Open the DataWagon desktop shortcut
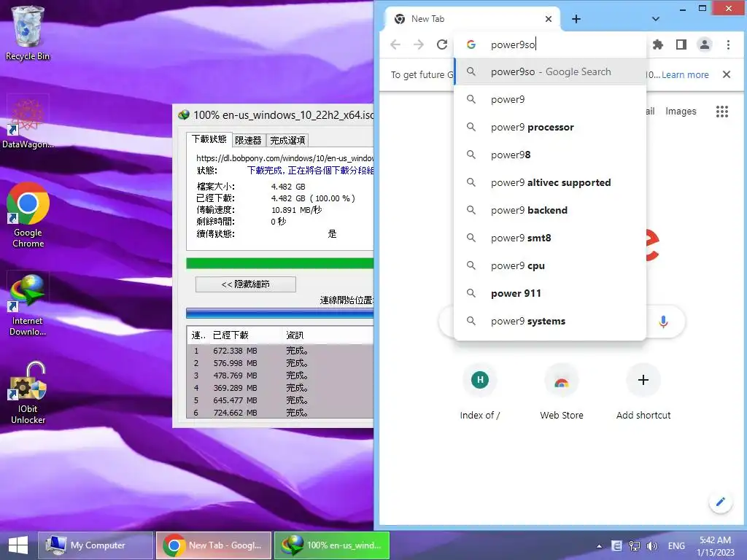The width and height of the screenshot is (747, 560). (x=27, y=122)
